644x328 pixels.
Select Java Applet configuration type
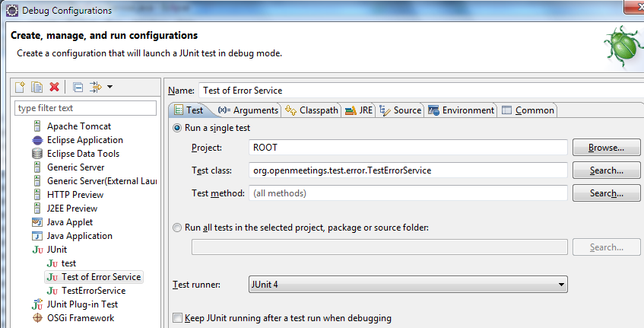[x=69, y=222]
